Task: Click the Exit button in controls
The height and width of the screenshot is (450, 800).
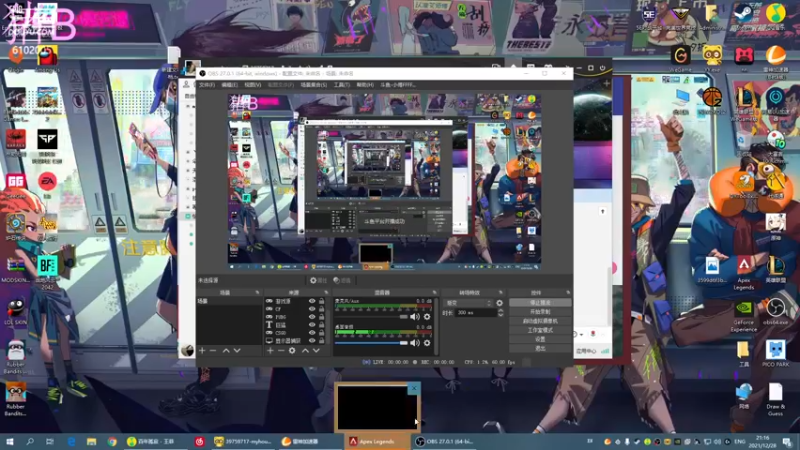Action: click(540, 348)
